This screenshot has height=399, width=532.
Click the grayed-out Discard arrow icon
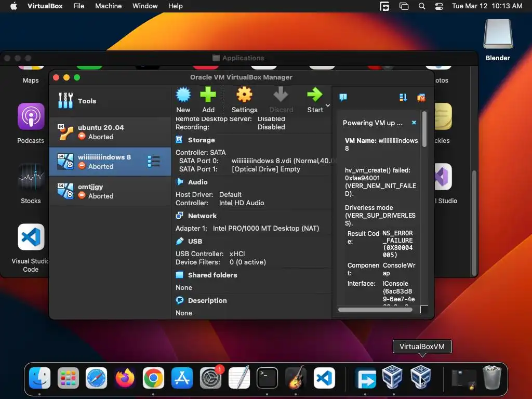tap(281, 95)
